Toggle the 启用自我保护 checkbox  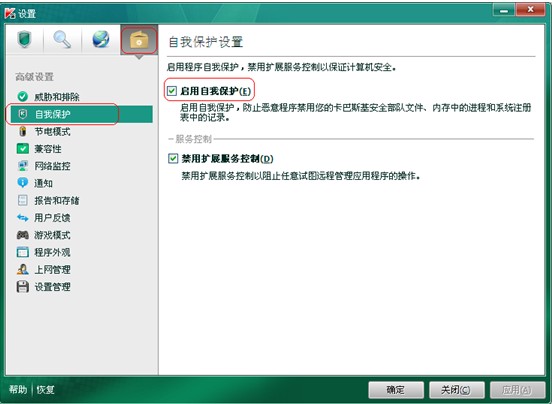[172, 91]
